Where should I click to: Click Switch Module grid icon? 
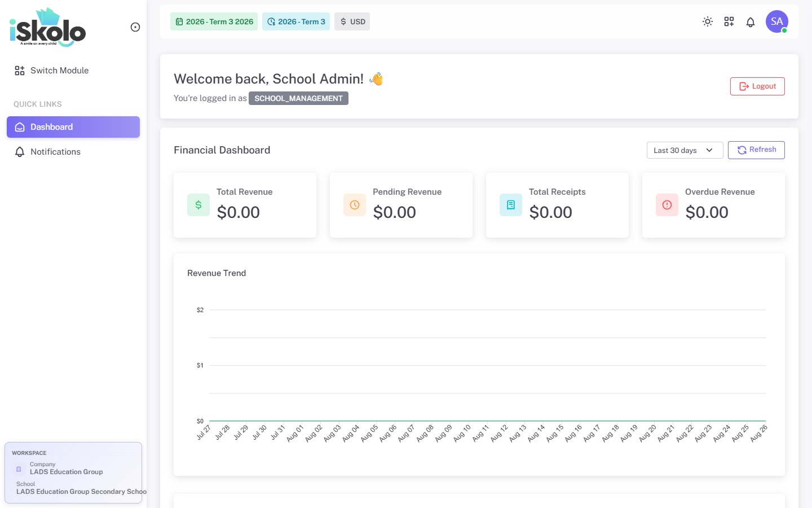tap(20, 71)
